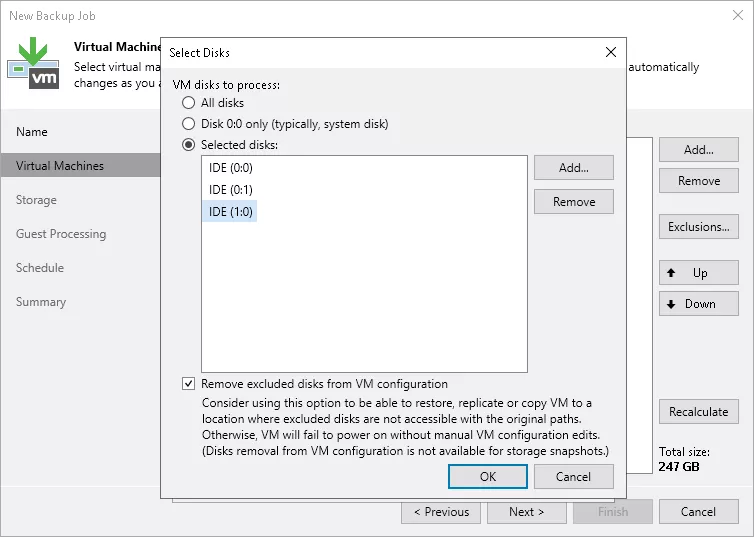This screenshot has height=537, width=754.
Task: Open the Guest Processing wizard step
Action: pos(61,234)
